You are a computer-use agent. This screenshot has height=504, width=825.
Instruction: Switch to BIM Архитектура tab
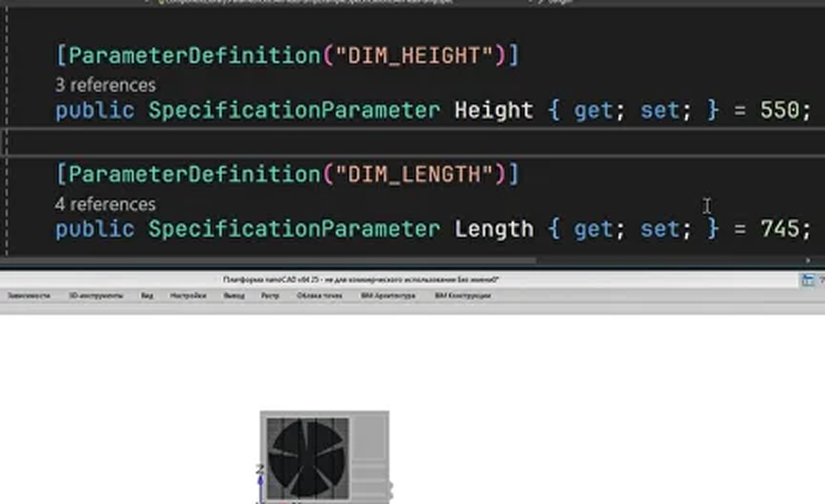pos(388,295)
